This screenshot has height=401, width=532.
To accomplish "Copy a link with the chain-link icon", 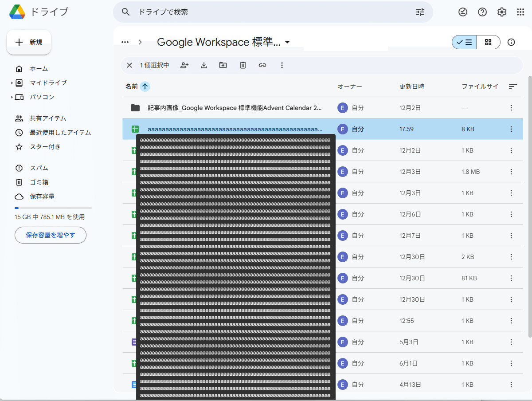I will (262, 65).
